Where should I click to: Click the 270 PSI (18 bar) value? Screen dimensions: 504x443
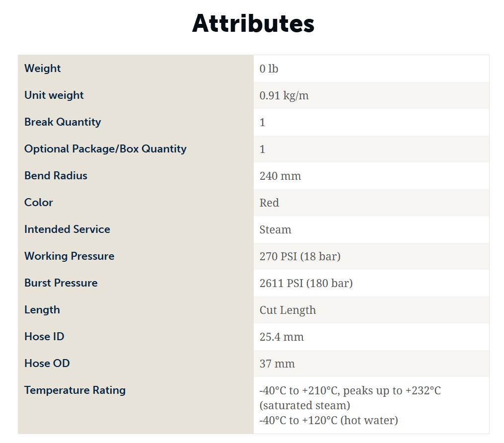[300, 256]
